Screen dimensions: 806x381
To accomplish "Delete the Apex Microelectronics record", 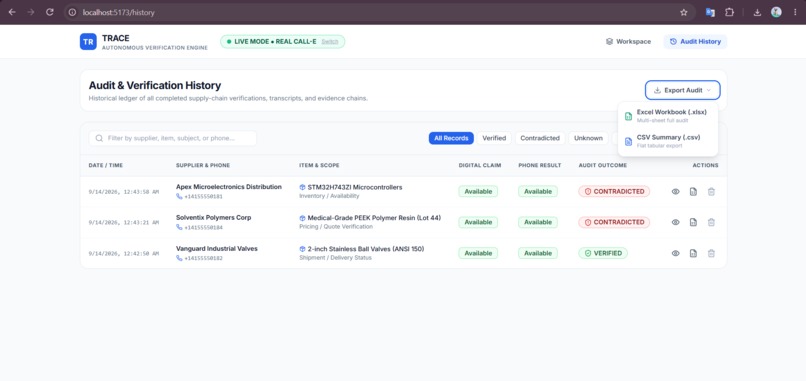I will (711, 192).
